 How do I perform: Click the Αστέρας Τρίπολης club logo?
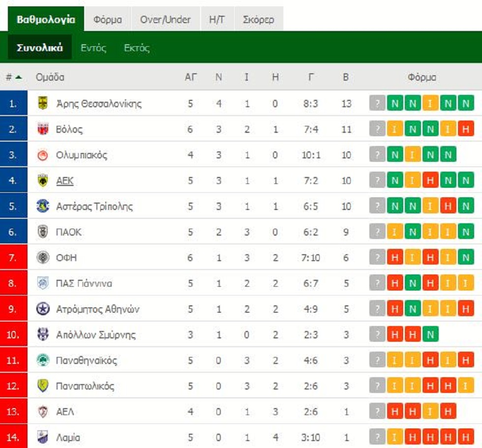pyautogui.click(x=43, y=206)
